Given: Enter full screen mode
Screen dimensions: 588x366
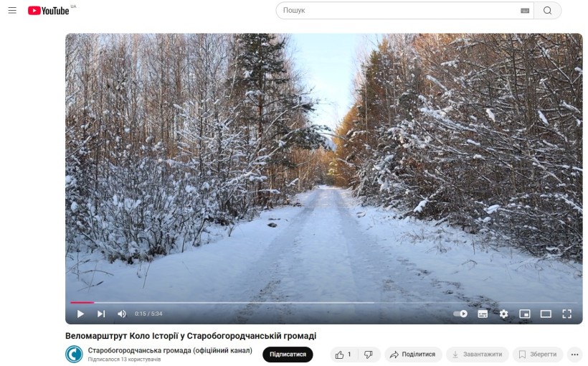Looking at the screenshot, I should click(x=566, y=314).
